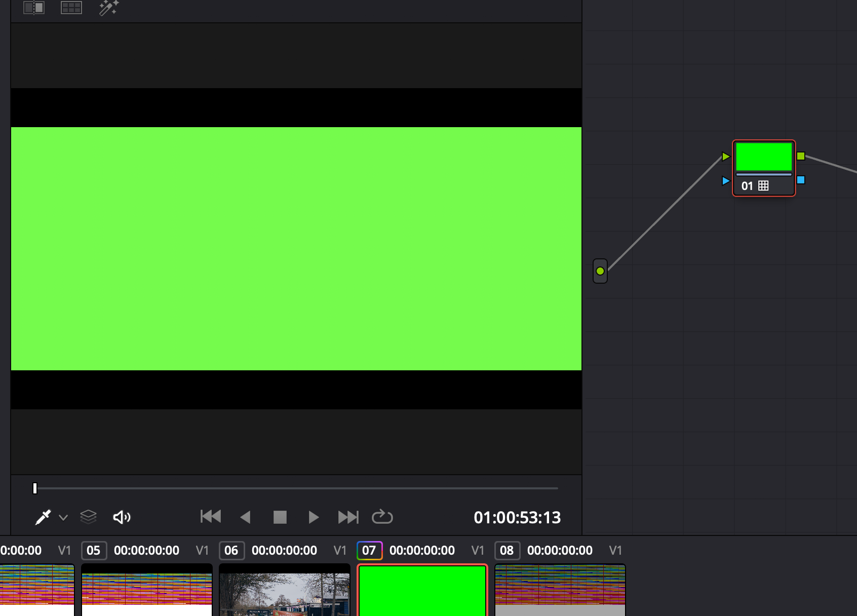Viewport: 857px width, 616px height.
Task: Jump to the first frame
Action: point(211,517)
